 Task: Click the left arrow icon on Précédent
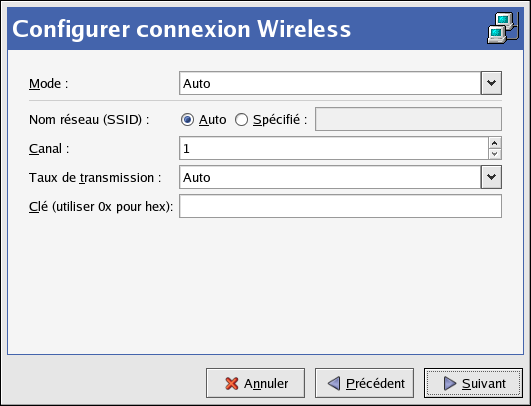click(334, 384)
